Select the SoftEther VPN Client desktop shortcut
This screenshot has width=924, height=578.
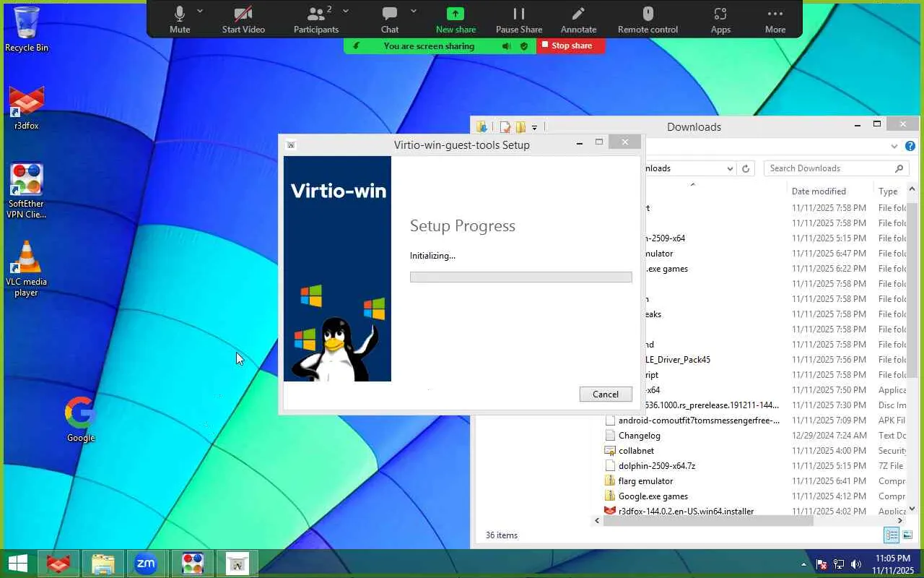click(x=27, y=191)
